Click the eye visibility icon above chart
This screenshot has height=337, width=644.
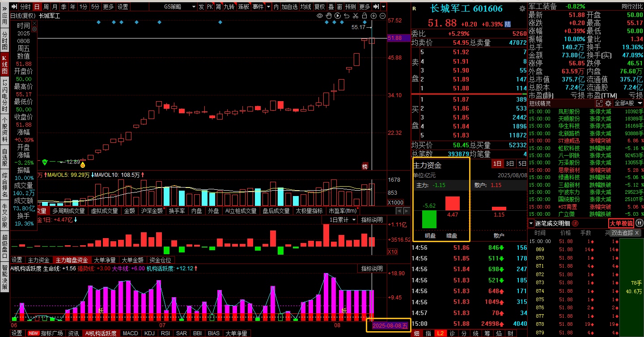pyautogui.click(x=320, y=16)
